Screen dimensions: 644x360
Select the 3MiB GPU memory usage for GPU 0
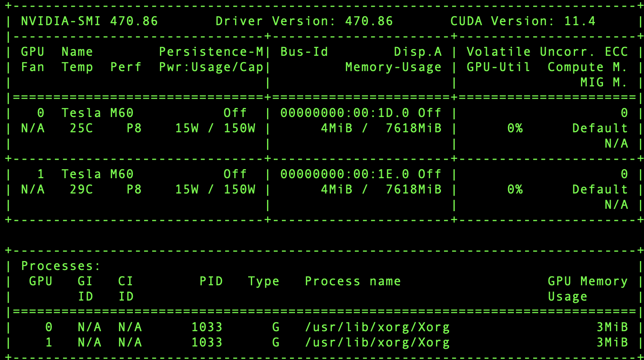pos(613,327)
